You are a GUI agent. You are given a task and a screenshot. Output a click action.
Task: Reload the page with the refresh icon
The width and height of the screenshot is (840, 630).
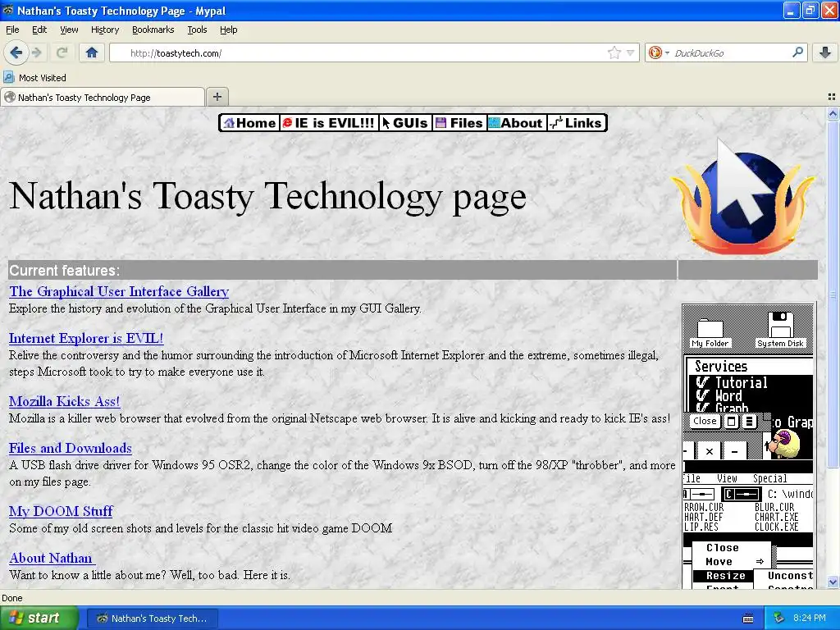pyautogui.click(x=62, y=52)
